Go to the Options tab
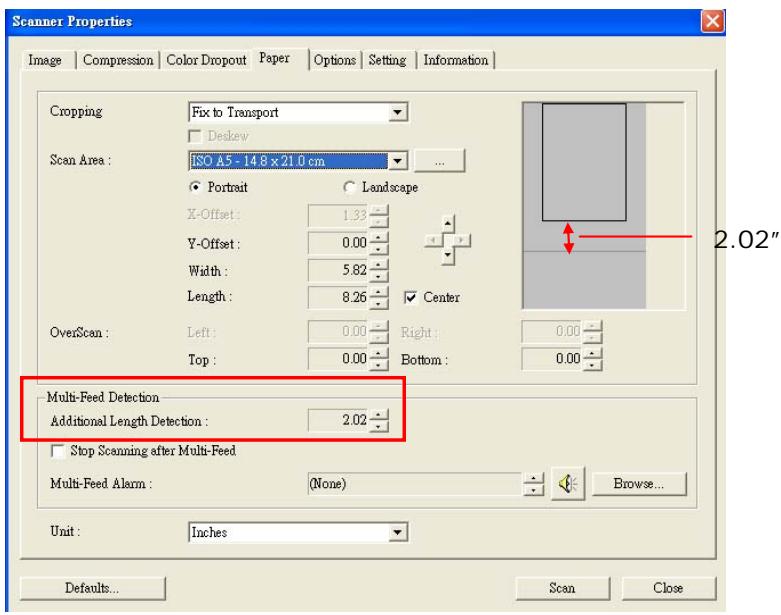 tap(335, 60)
